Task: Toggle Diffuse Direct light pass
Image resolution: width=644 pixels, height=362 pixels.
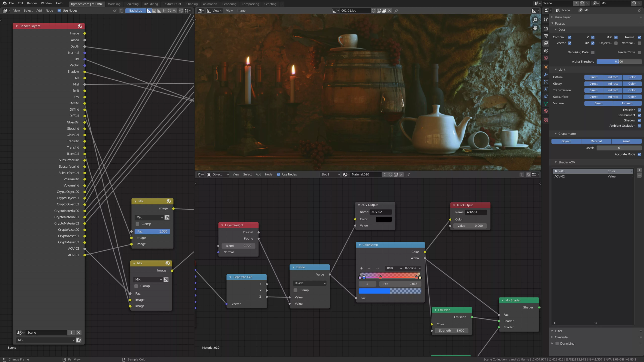Action: (x=593, y=77)
